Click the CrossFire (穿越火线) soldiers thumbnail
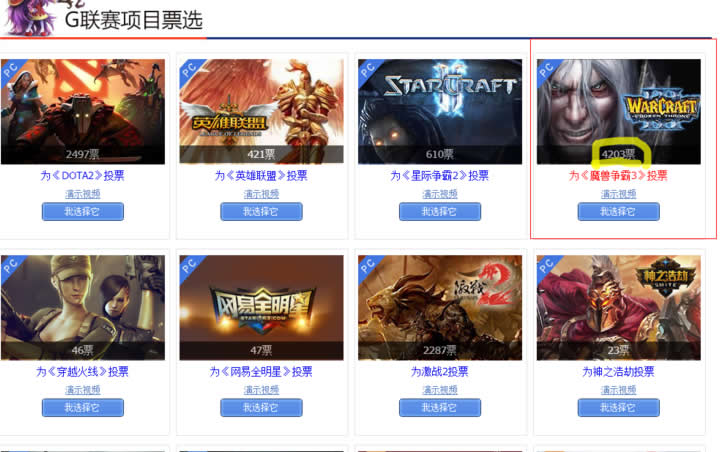Viewport: 720px width, 452px height. pos(83,308)
